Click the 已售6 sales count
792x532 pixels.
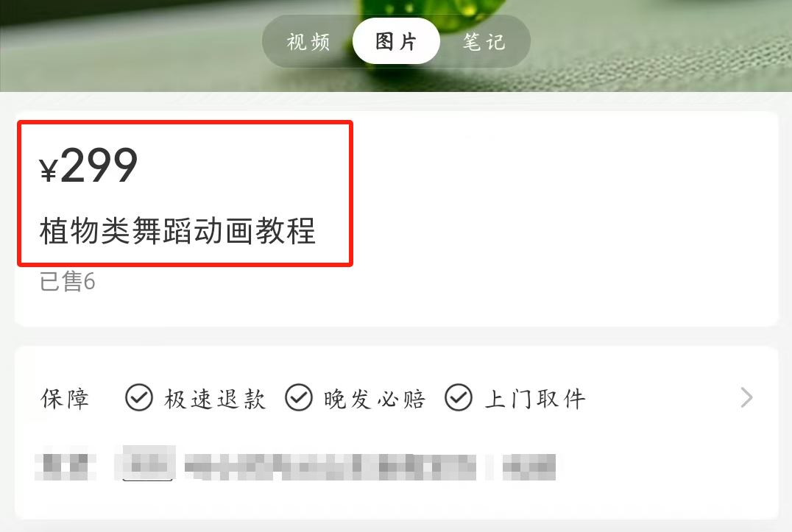coord(67,281)
